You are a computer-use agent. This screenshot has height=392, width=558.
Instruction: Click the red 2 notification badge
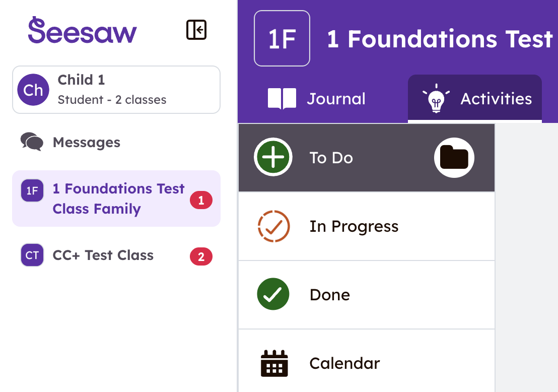pyautogui.click(x=201, y=256)
